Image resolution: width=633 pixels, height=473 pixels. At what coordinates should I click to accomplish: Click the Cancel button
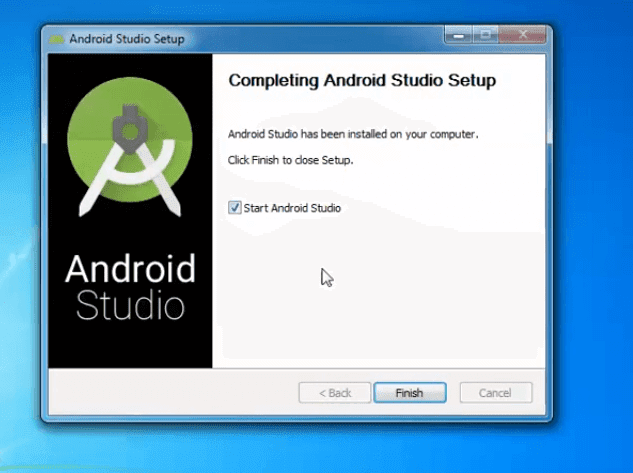(x=496, y=392)
